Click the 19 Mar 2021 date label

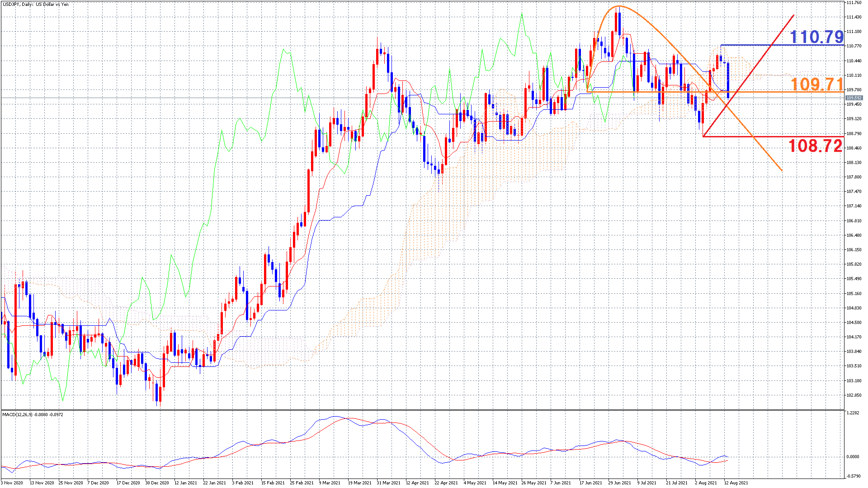click(x=359, y=483)
